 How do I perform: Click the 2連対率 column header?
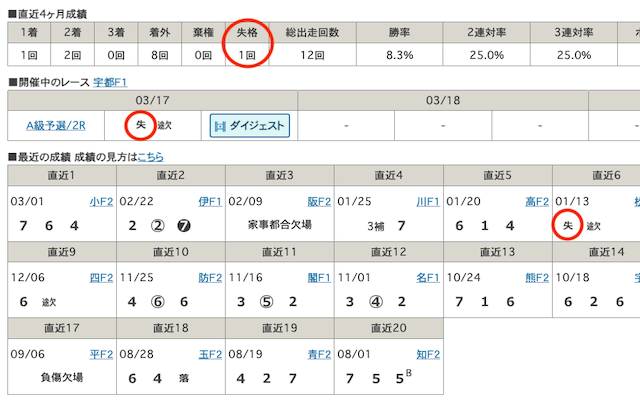pos(487,32)
